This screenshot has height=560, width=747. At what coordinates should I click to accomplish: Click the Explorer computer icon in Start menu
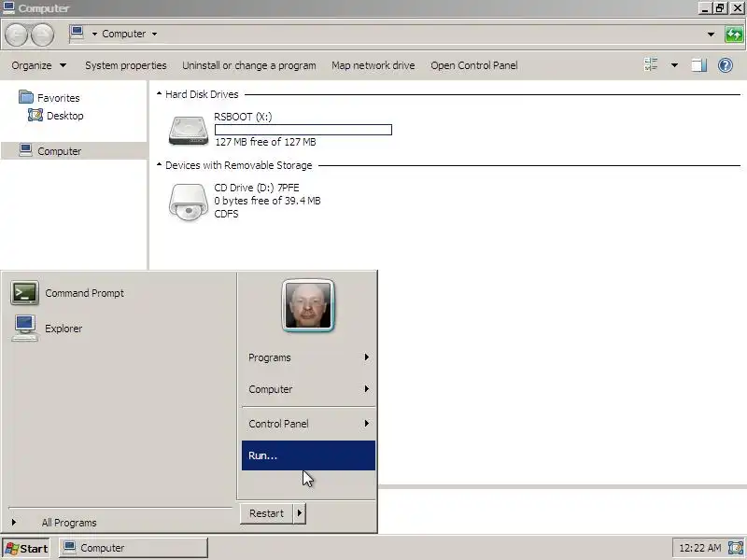(x=24, y=329)
